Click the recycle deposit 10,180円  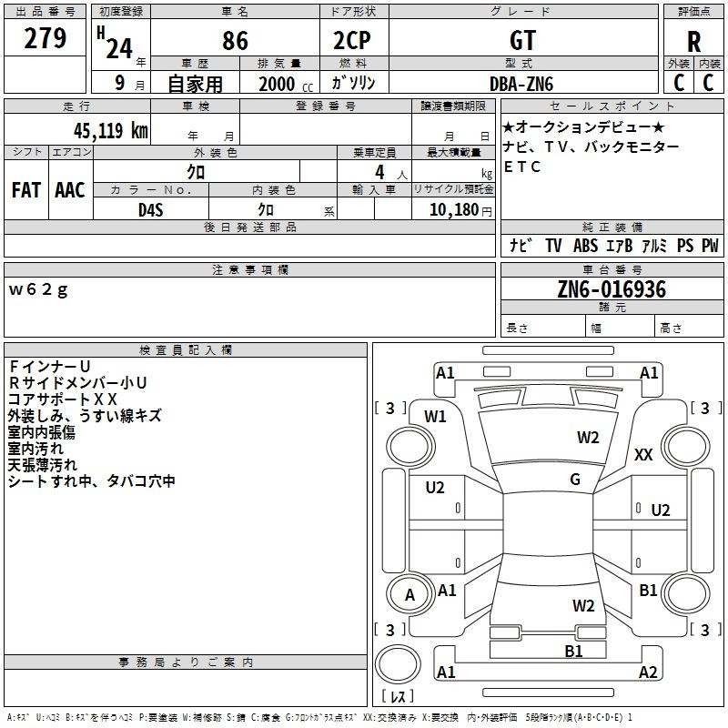[x=460, y=210]
